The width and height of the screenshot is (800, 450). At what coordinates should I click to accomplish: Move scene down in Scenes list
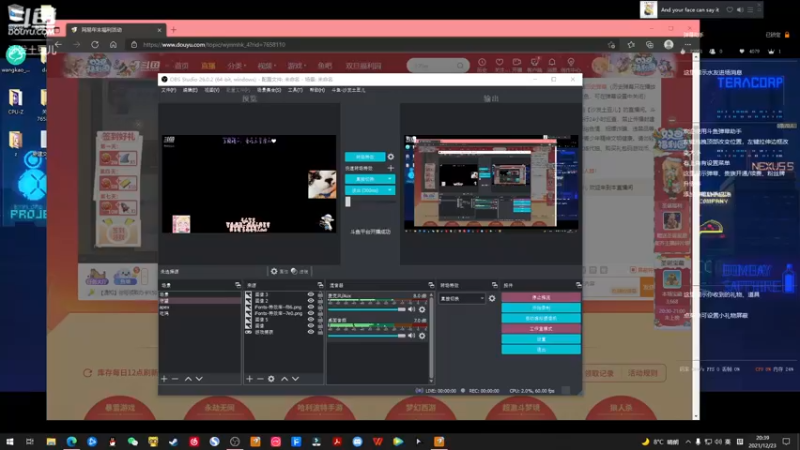[199, 379]
